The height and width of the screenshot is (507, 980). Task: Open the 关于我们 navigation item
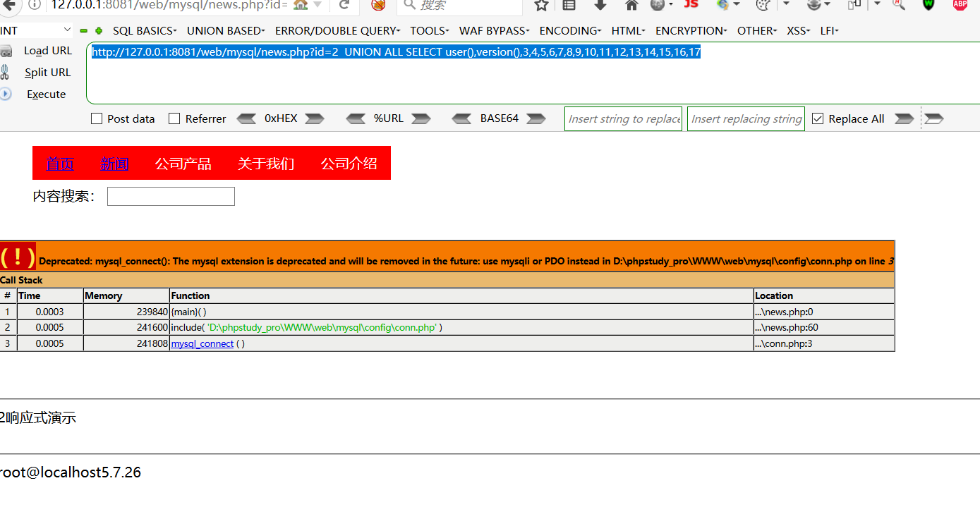coord(266,164)
